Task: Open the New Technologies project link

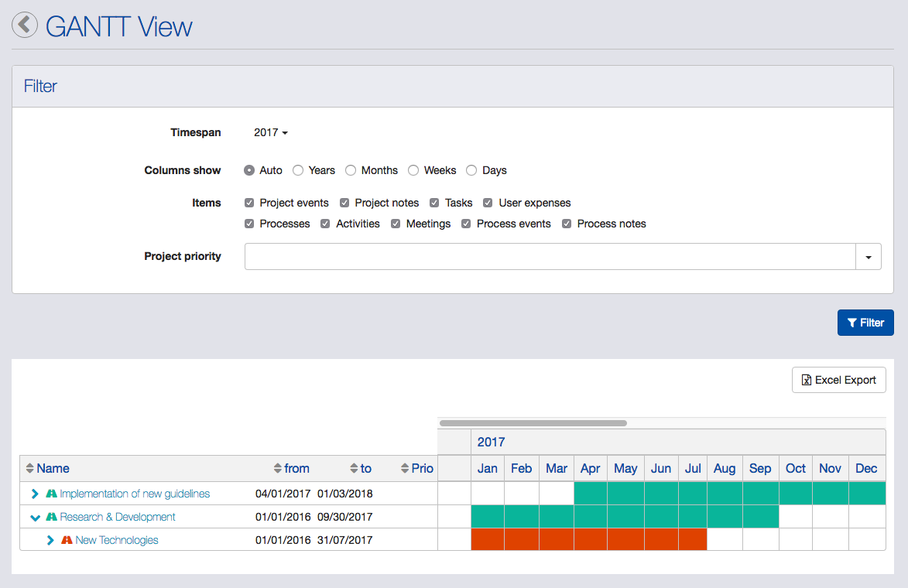Action: pos(117,540)
